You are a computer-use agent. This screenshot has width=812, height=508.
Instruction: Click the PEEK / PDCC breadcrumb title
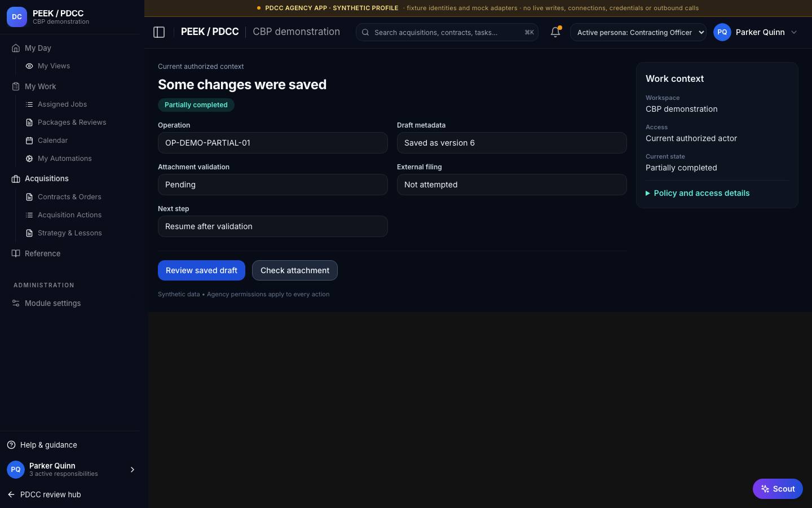(x=210, y=32)
